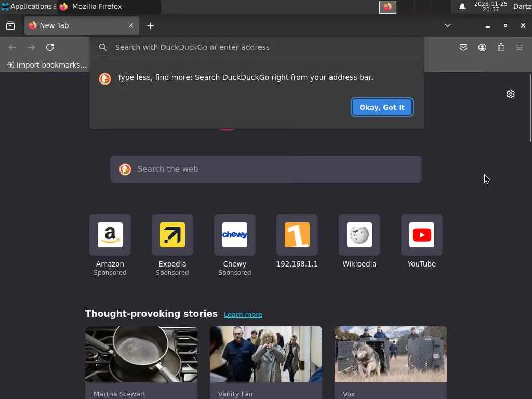Click the notification bell in panel

pyautogui.click(x=462, y=7)
